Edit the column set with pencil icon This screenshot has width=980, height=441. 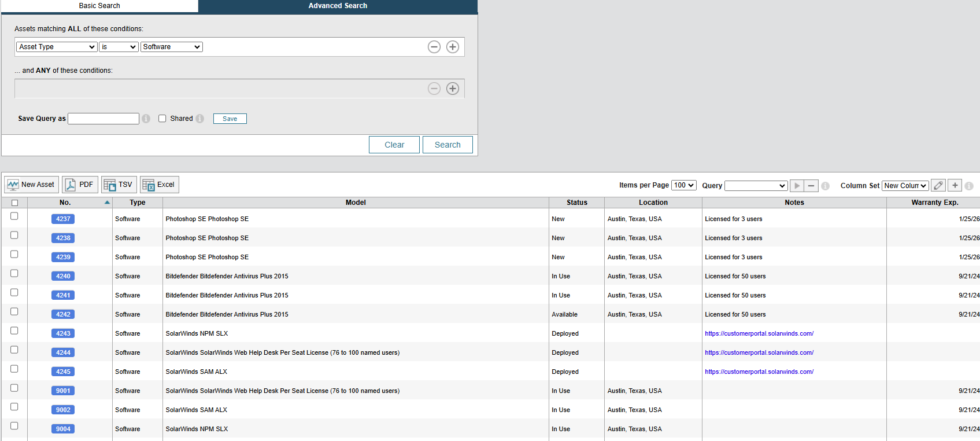pos(938,186)
